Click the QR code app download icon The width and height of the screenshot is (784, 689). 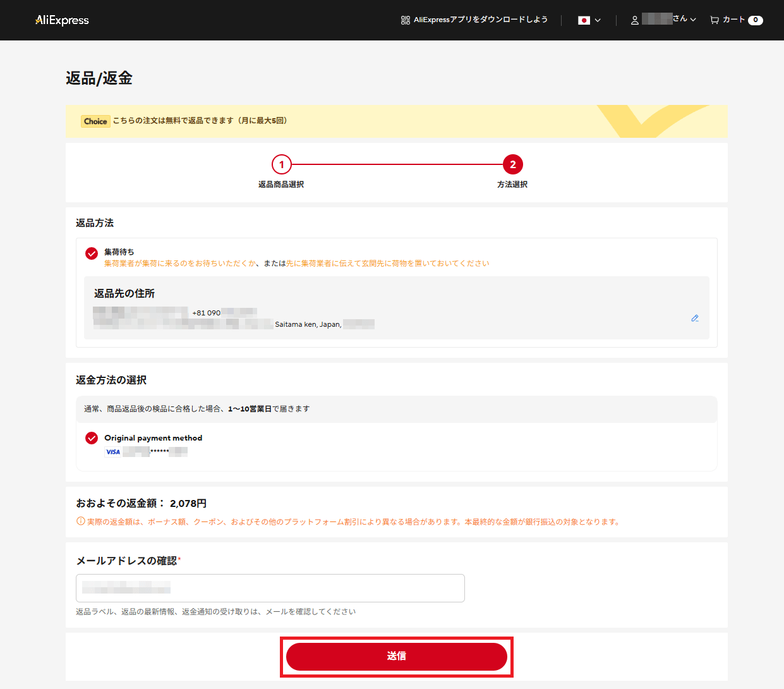406,20
